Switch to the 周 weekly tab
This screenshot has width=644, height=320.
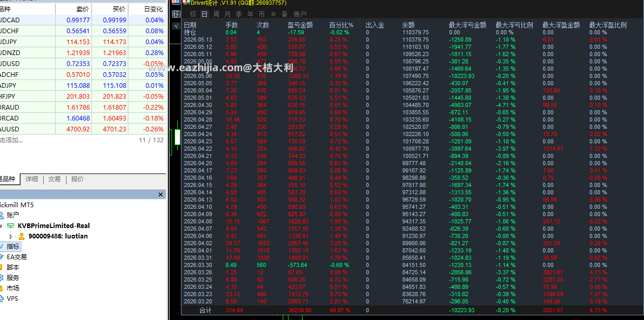click(216, 14)
